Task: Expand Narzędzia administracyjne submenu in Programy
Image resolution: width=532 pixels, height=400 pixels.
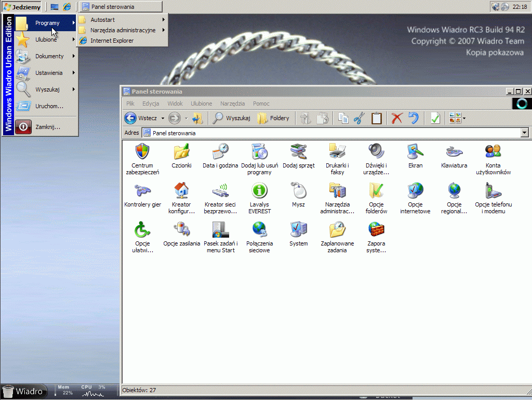Action: pyautogui.click(x=123, y=30)
